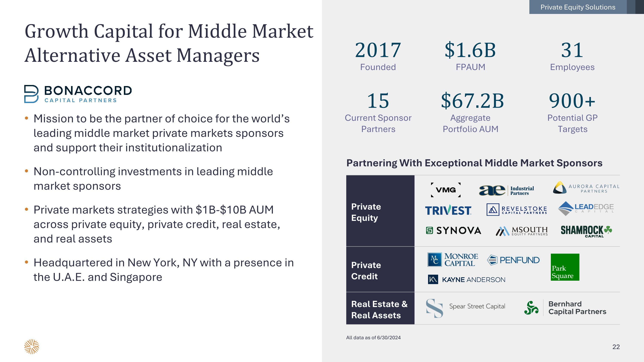Viewport: 644px width, 362px height.
Task: Click the orange starburst logo at bottom-left
Action: (x=32, y=347)
